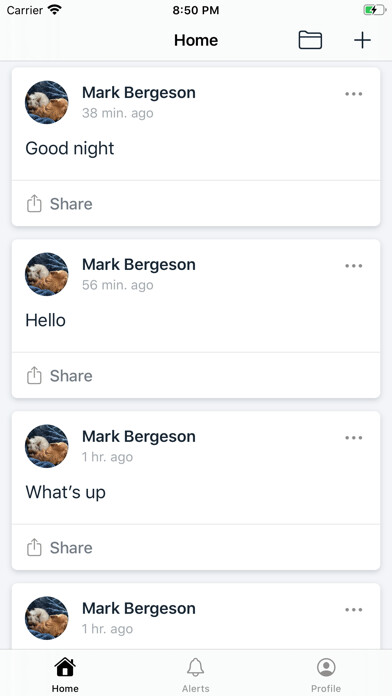The height and width of the screenshot is (696, 392).
Task: Tap the profile avatar icon in tab bar
Action: (x=326, y=667)
